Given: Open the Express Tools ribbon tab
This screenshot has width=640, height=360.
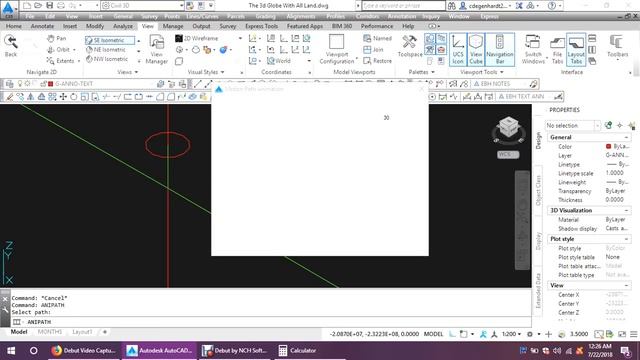Looking at the screenshot, I should click(262, 26).
